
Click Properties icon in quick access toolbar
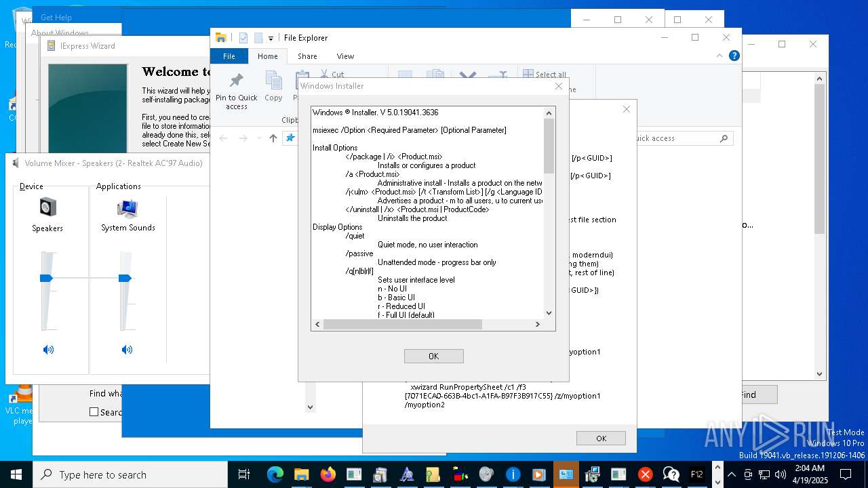[x=243, y=38]
